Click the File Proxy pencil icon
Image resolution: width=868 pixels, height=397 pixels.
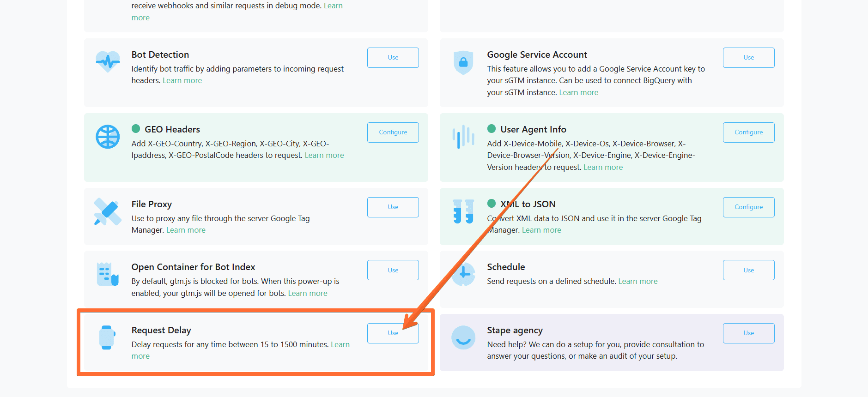click(x=107, y=212)
